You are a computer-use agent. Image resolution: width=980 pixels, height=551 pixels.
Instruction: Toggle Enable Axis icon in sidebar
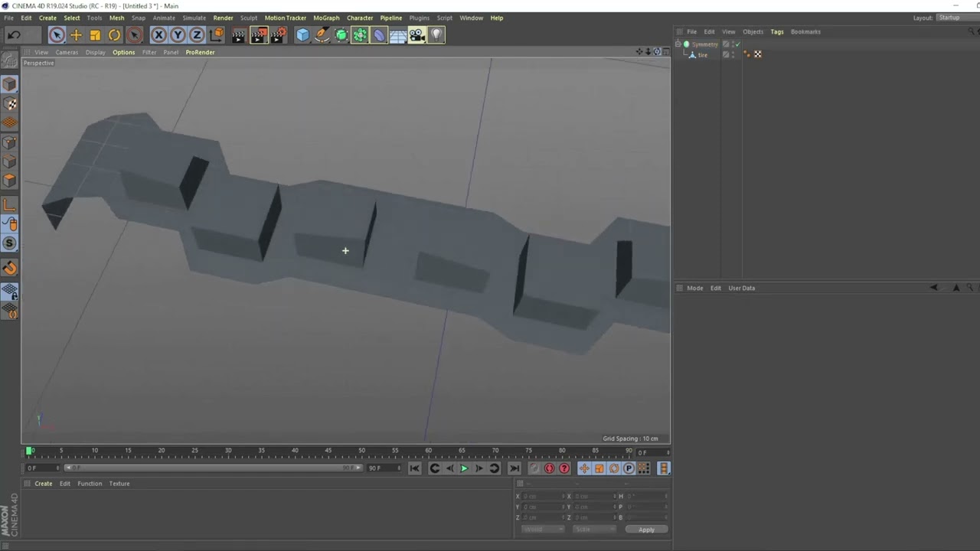point(10,204)
